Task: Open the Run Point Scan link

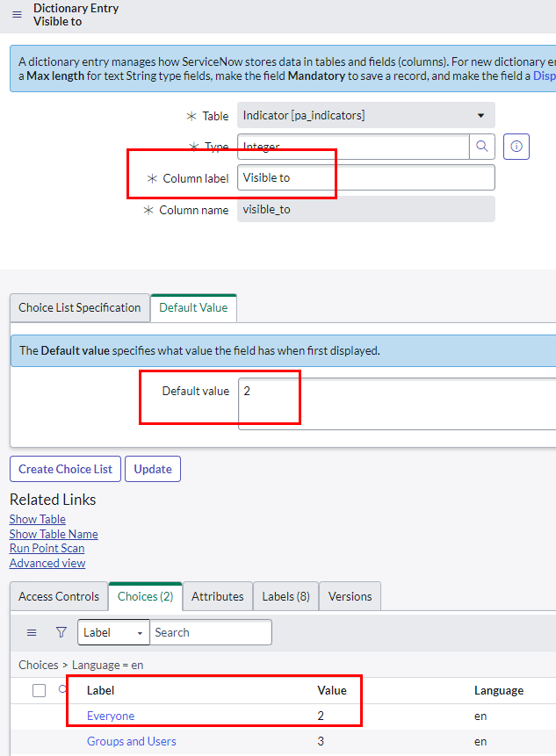Action: coord(47,549)
